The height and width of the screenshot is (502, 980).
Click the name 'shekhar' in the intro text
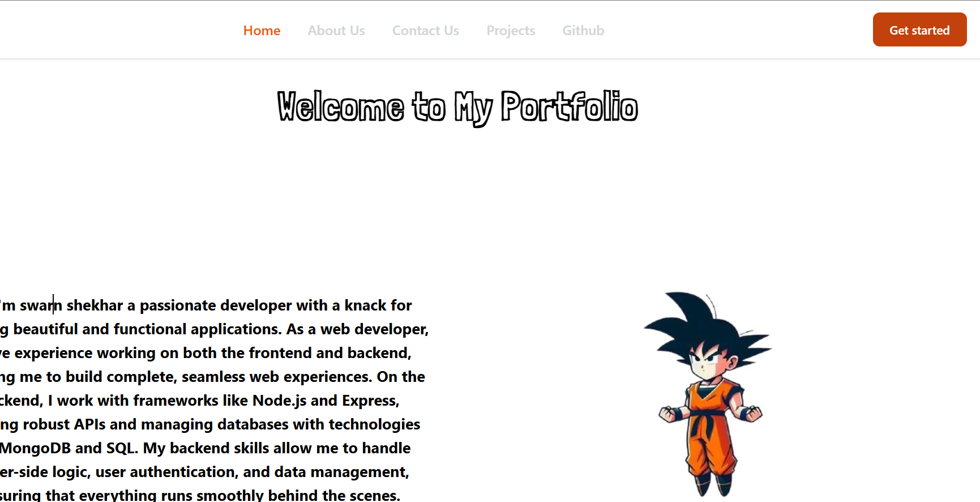[95, 305]
